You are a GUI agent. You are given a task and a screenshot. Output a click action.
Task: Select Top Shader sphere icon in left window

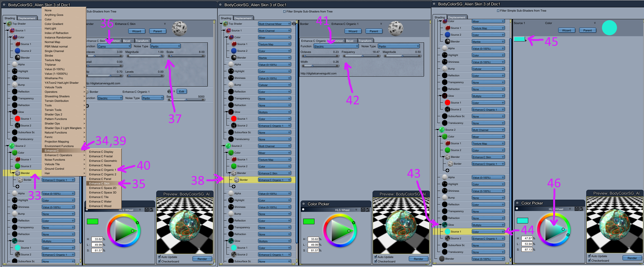(x=9, y=23)
